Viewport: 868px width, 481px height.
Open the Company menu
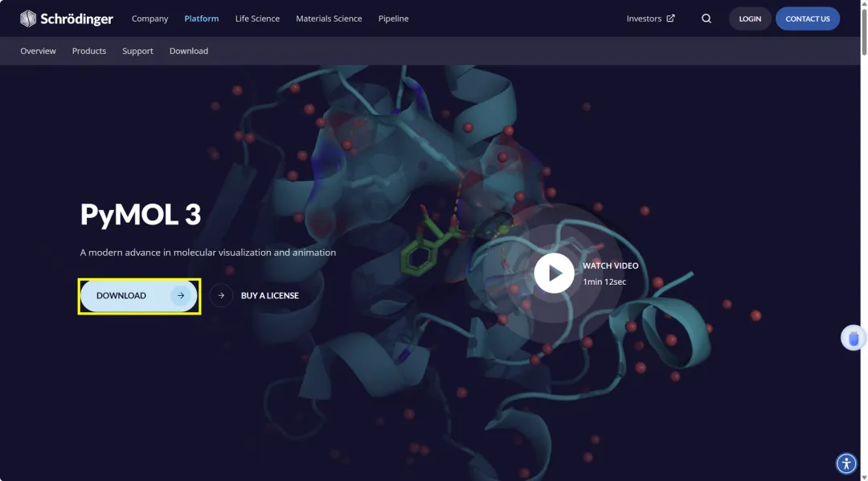[x=150, y=18]
